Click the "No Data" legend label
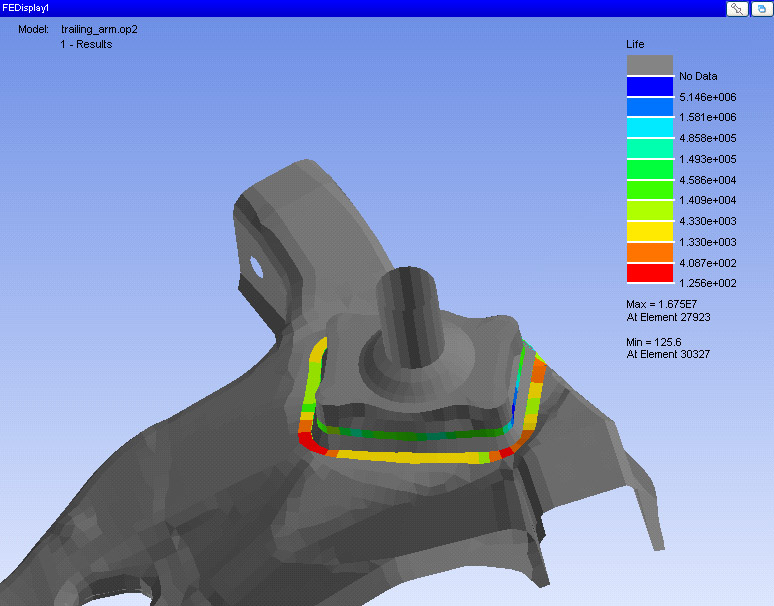 click(698, 76)
